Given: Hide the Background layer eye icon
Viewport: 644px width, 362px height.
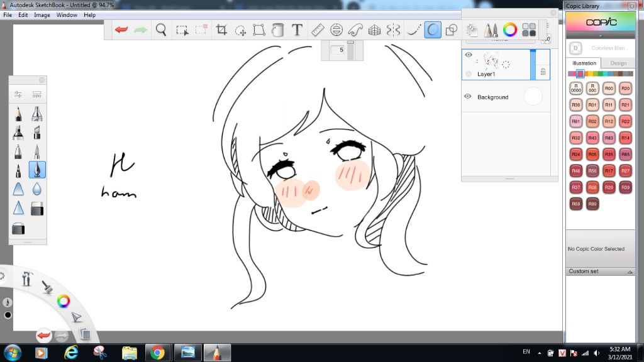Looking at the screenshot, I should [468, 96].
